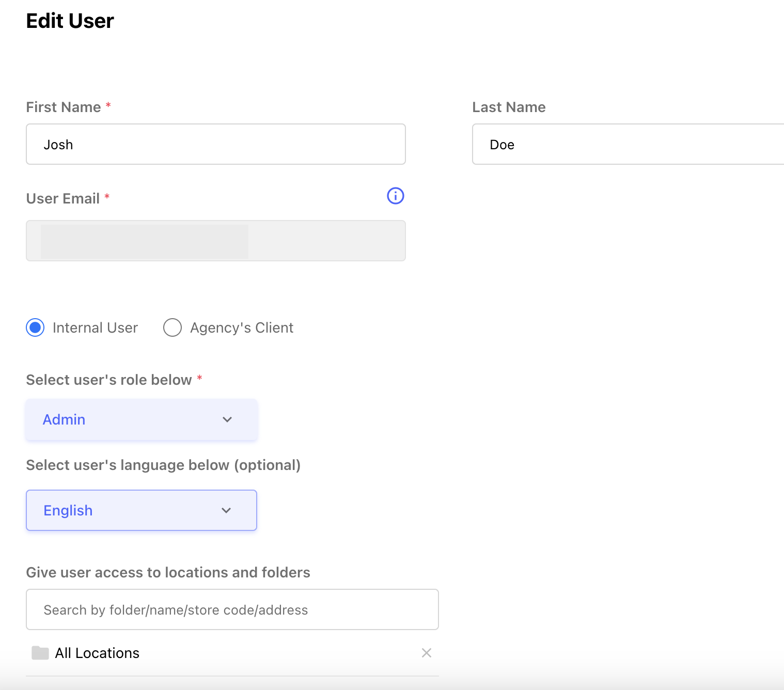The width and height of the screenshot is (784, 690).
Task: Click the disabled User Email field
Action: point(216,241)
